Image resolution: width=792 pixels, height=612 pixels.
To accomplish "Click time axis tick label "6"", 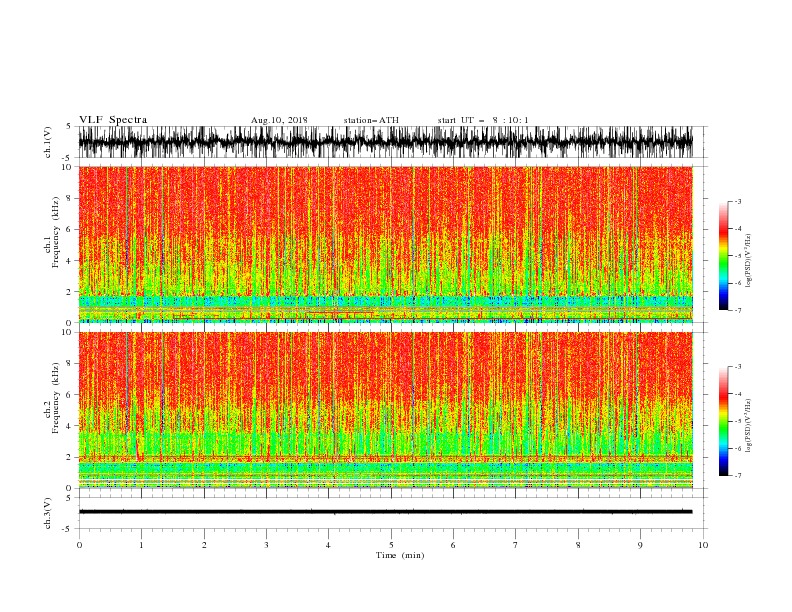I will tap(453, 545).
